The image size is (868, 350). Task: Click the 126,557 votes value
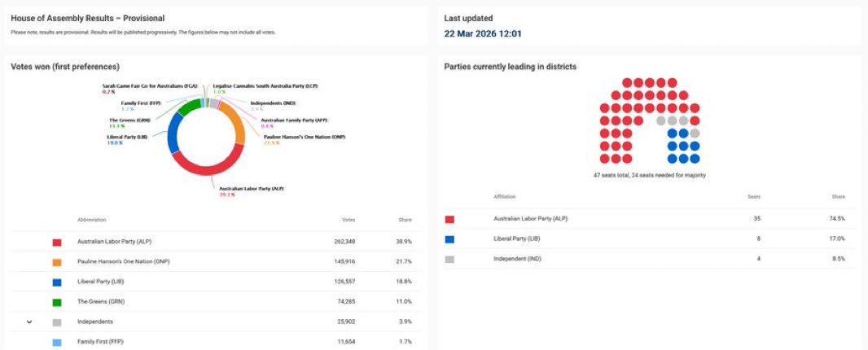coord(346,282)
